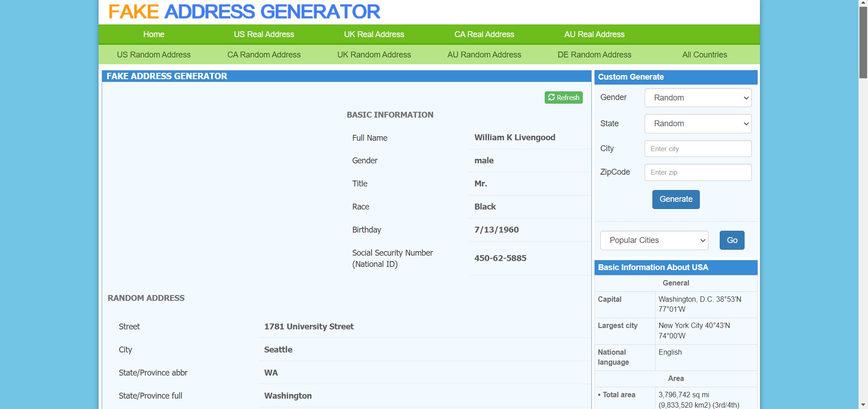
Task: Open the AU Random Address section
Action: (x=484, y=55)
